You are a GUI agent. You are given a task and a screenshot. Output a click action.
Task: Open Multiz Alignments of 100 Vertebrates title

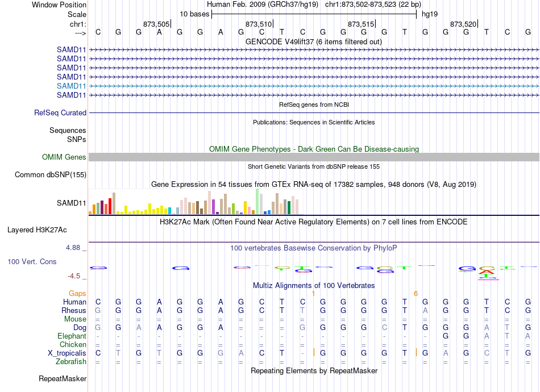(314, 285)
